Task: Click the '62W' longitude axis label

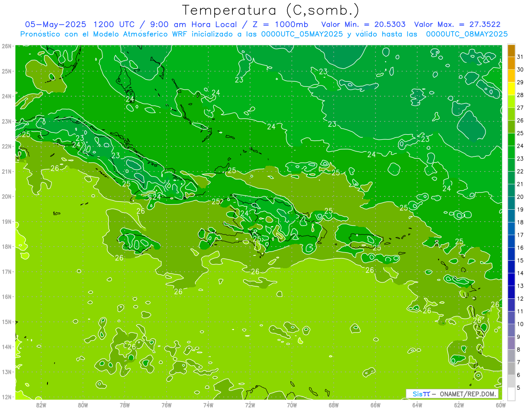Action: (459, 405)
